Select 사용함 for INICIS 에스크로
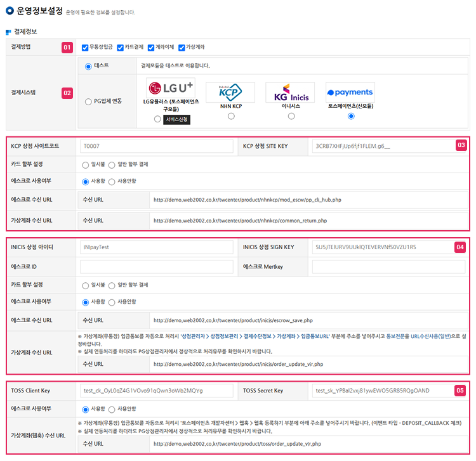476x461 pixels. [85, 302]
